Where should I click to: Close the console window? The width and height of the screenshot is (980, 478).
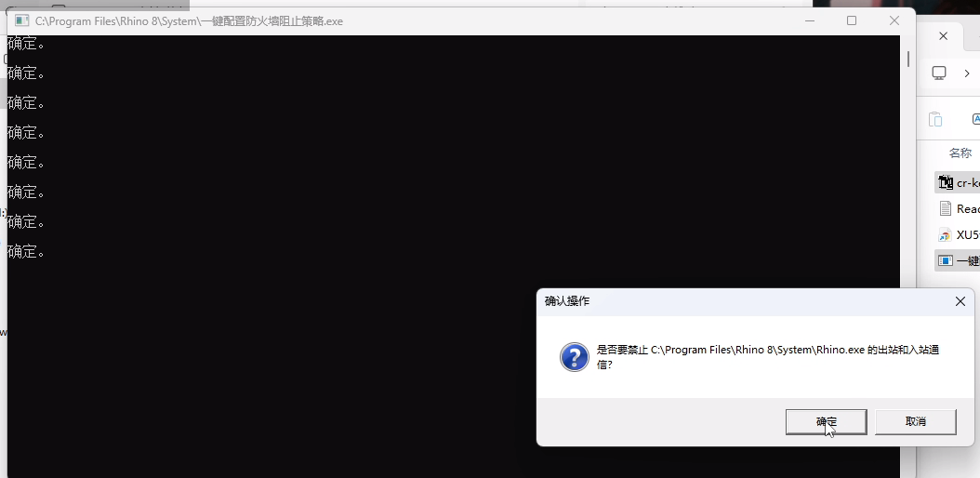click(894, 20)
